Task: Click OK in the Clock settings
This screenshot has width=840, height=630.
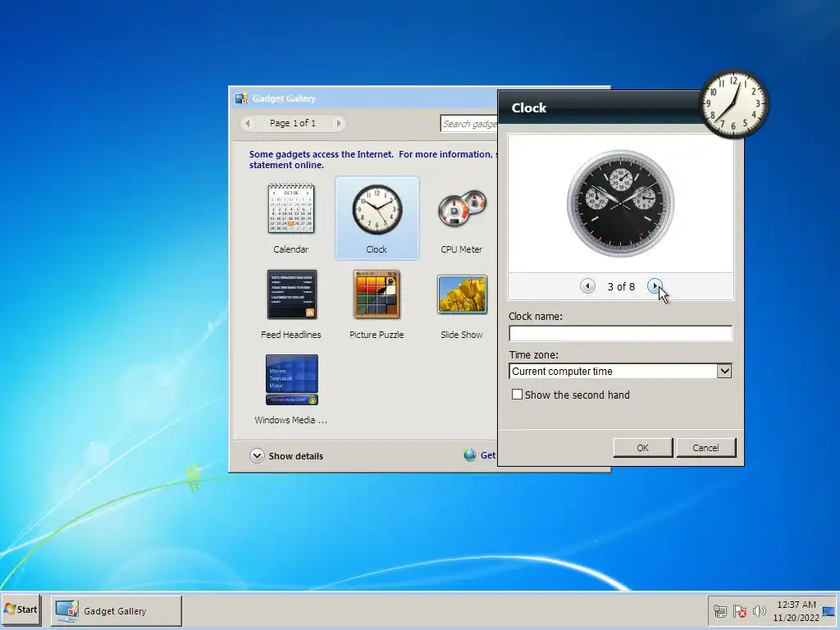Action: click(x=643, y=448)
